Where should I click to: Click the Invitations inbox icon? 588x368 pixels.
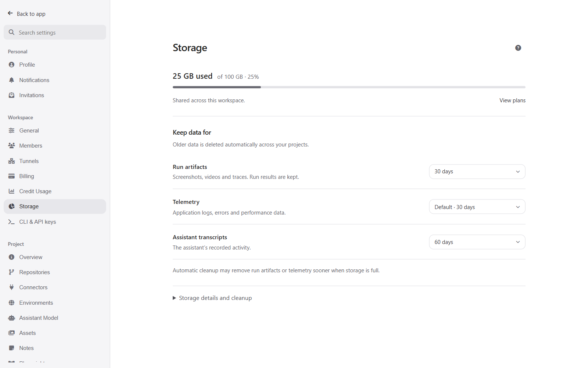(x=12, y=95)
